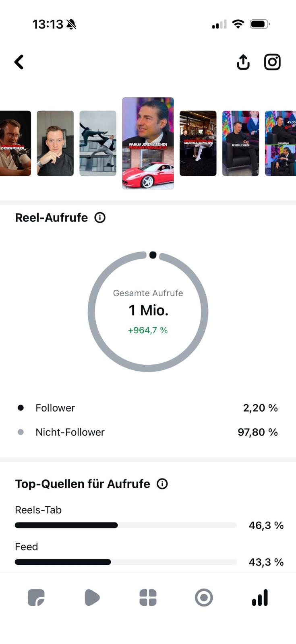Tap the share upload icon
Viewport: 296px width, 644px height.
pos(243,62)
